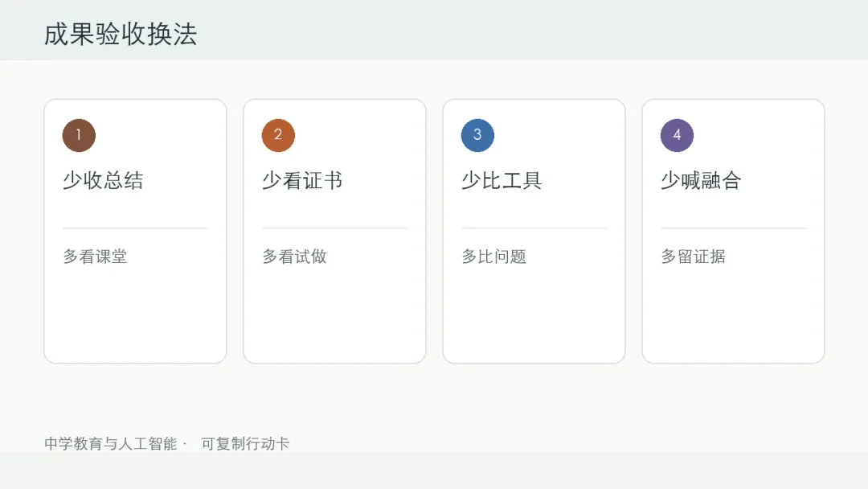Select the 少看证书 card heading

tap(302, 180)
